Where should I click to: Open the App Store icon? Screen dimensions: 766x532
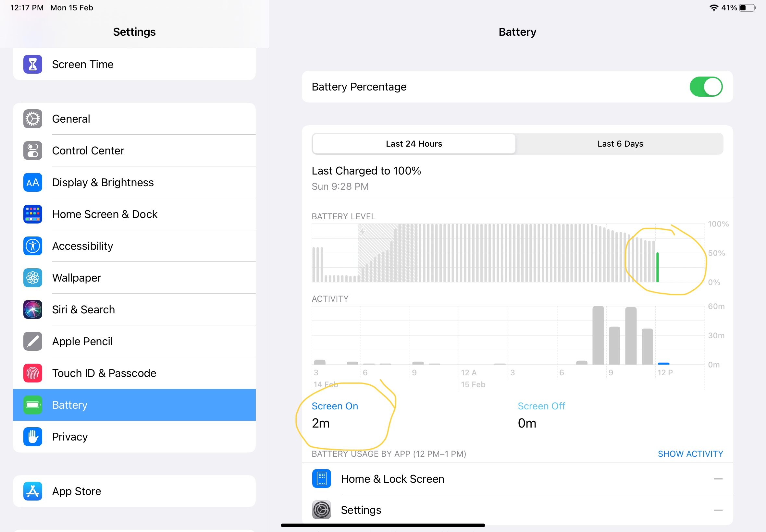[33, 491]
